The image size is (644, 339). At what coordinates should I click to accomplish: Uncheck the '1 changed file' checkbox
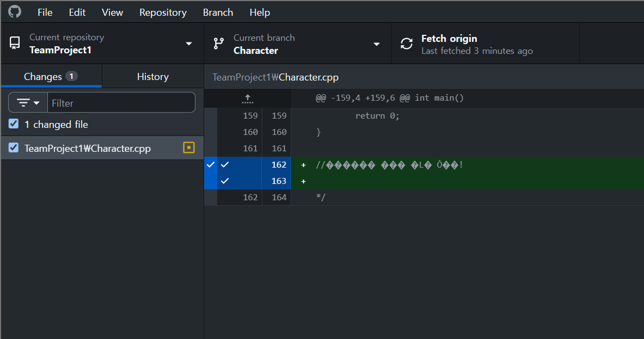click(14, 124)
